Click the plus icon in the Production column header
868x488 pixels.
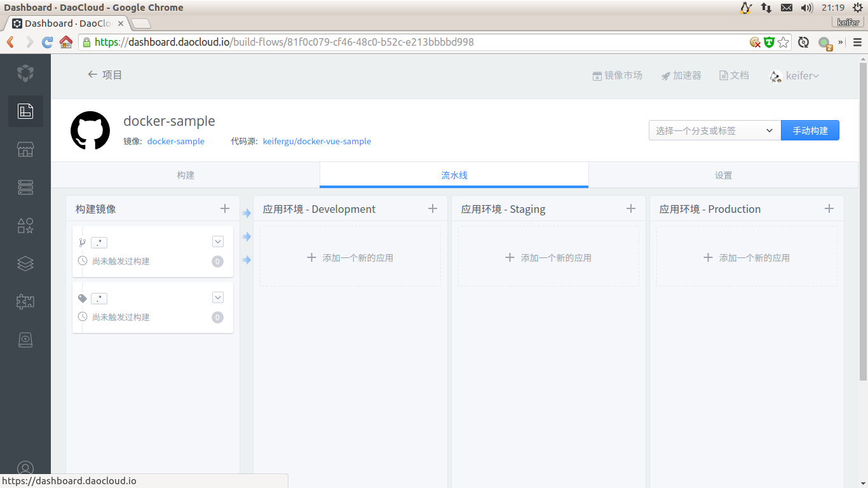tap(829, 208)
